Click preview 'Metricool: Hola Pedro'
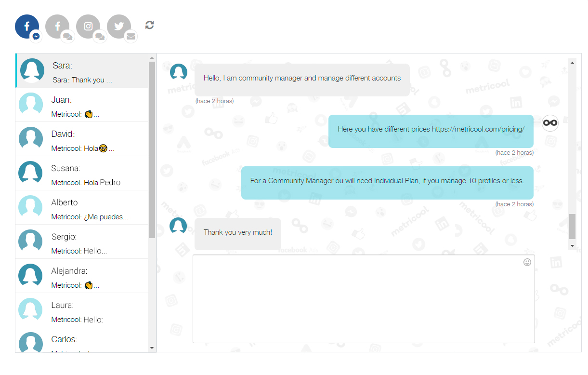588x375 pixels. point(86,183)
